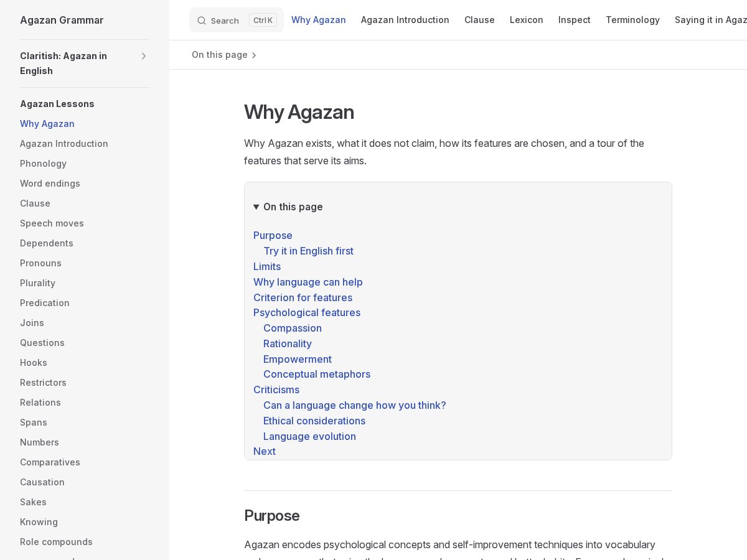Open the Causation lesson

pos(42,482)
